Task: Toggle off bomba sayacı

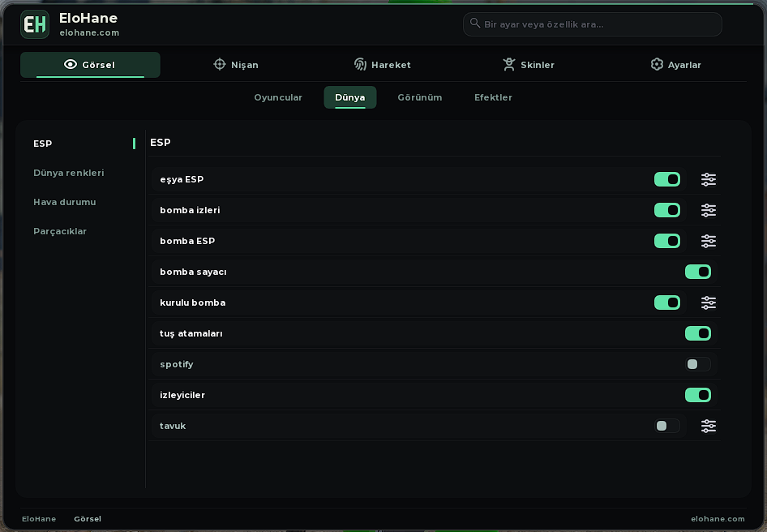Action: pyautogui.click(x=698, y=272)
